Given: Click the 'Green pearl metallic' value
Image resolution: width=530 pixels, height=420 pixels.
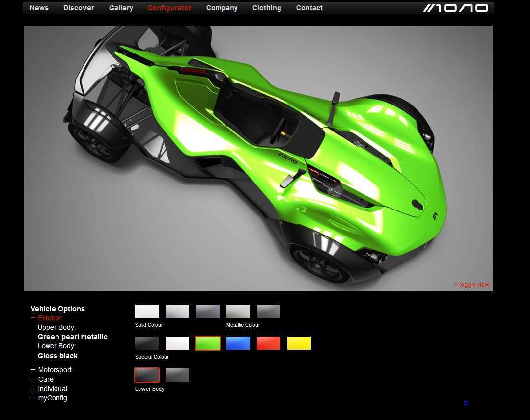Looking at the screenshot, I should (73, 337).
